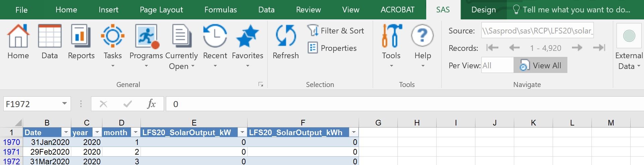
Task: Expand the Name Box dropdown
Action: [x=65, y=104]
